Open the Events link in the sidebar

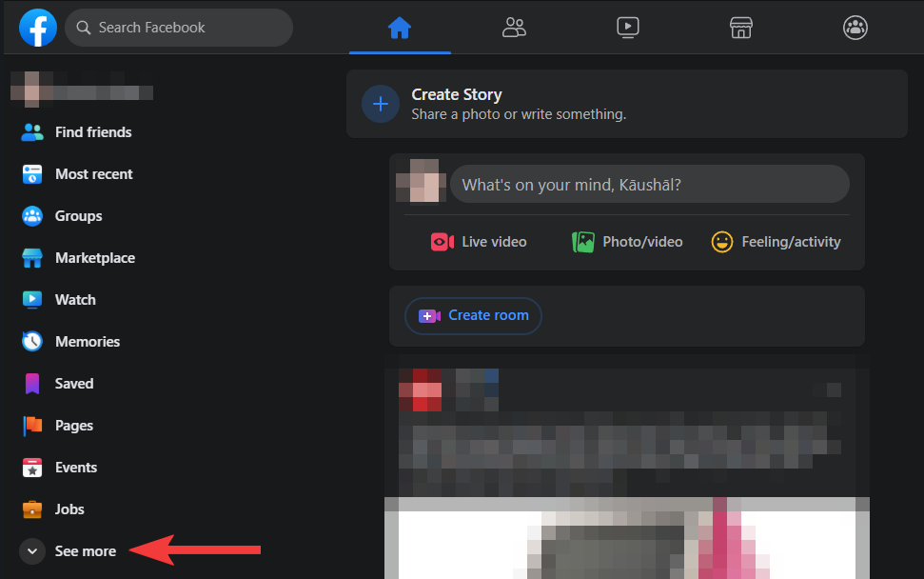76,467
